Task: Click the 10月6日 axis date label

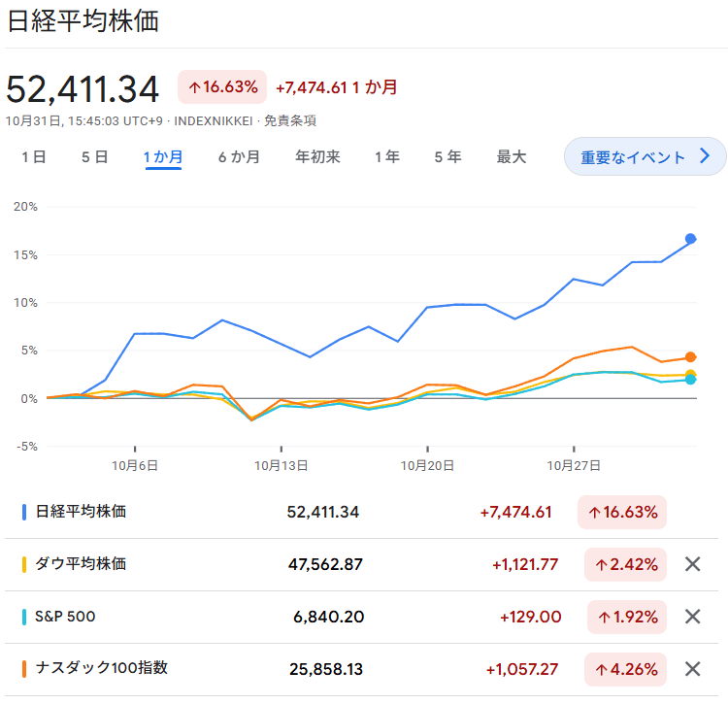Action: pyautogui.click(x=135, y=465)
